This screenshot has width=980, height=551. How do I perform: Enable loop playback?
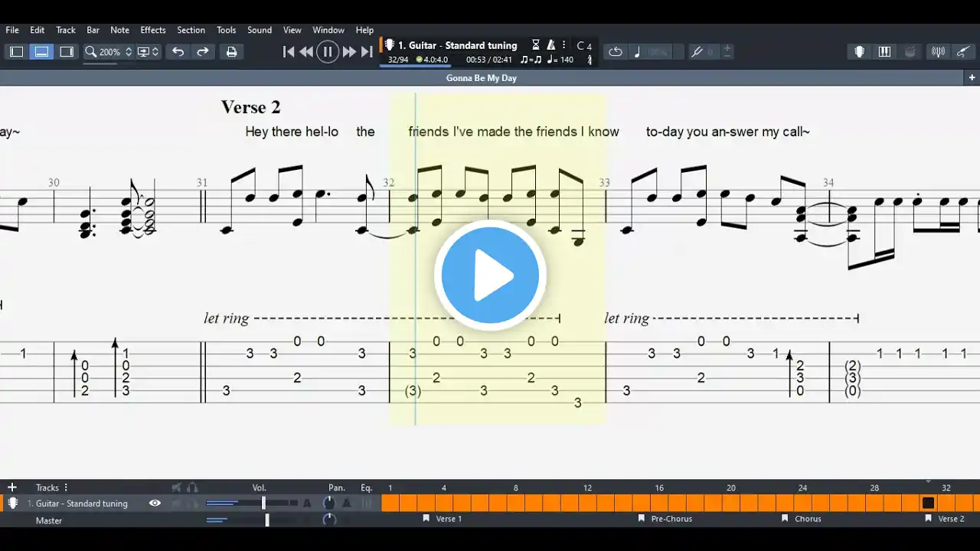(616, 52)
